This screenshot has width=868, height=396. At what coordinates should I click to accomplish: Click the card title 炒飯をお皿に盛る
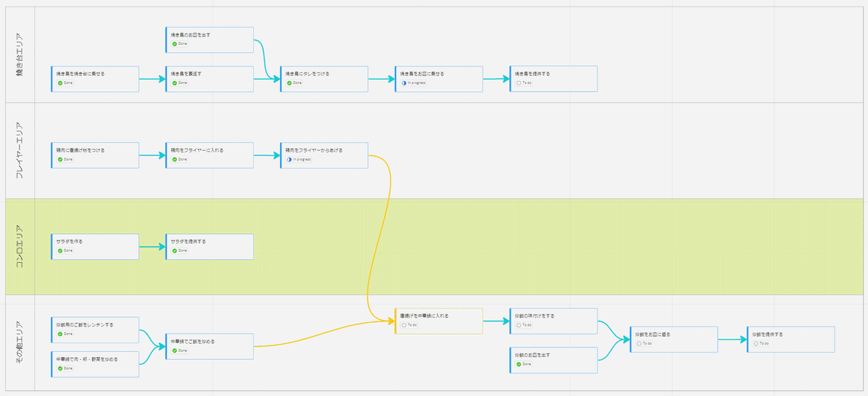[x=653, y=334]
